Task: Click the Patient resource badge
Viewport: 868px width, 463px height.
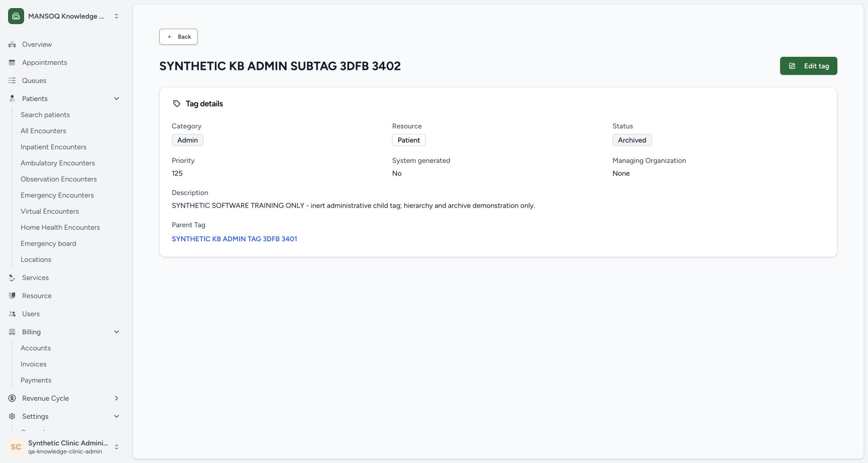Action: (409, 140)
